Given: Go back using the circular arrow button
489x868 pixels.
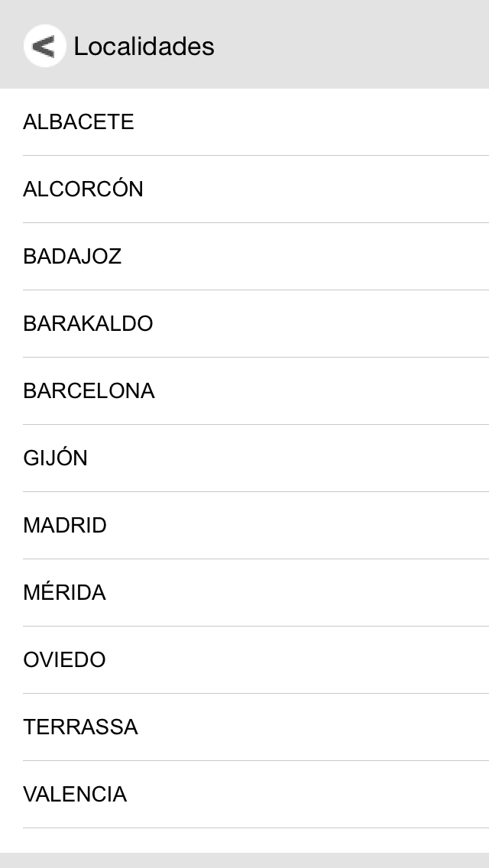Looking at the screenshot, I should point(44,47).
